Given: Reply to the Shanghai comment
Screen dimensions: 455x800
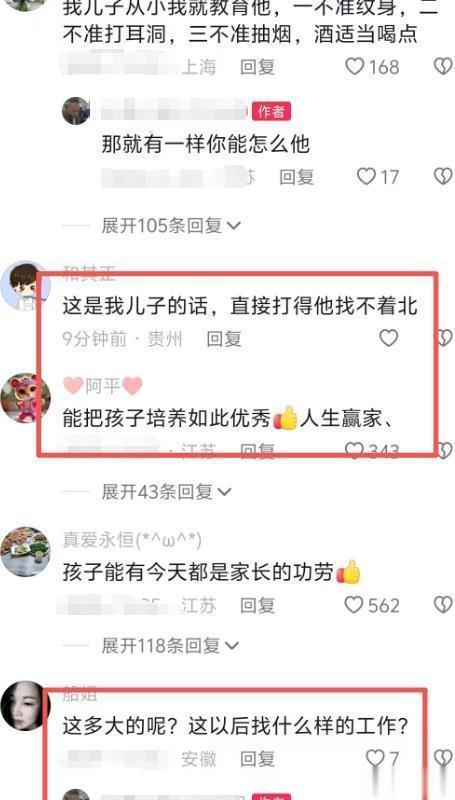Looking at the screenshot, I should click(x=258, y=67).
